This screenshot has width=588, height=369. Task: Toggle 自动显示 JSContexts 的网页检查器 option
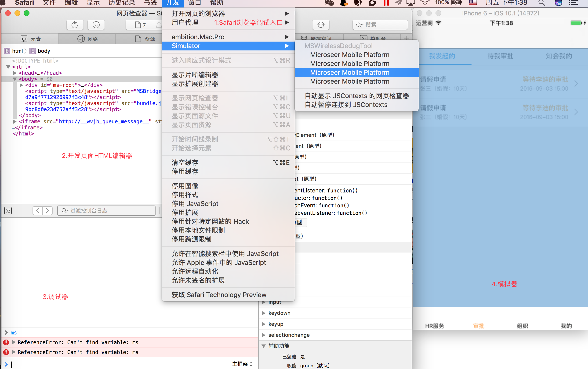pos(356,96)
